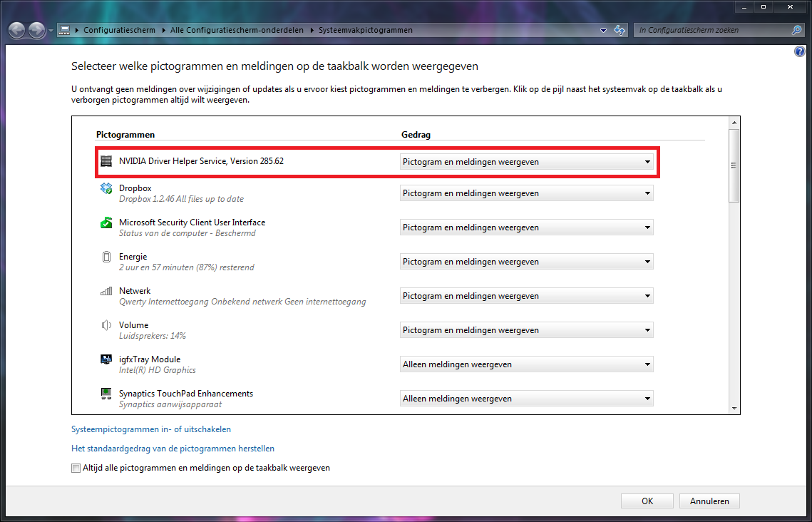This screenshot has height=522, width=812.
Task: Click '2 uur en 57 minuten (87%) resterend'
Action: pyautogui.click(x=187, y=267)
